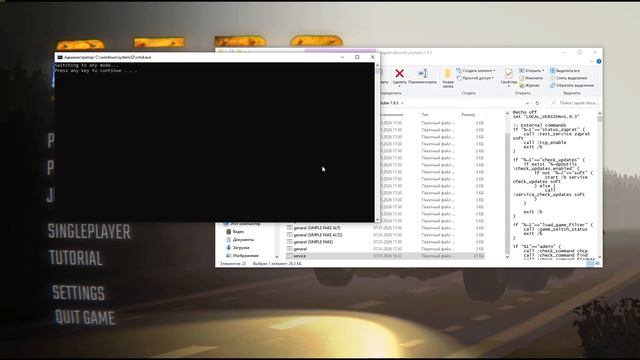Invert selection with Обратить выделение
Viewport: 640px width, 360px height.
pos(572,85)
